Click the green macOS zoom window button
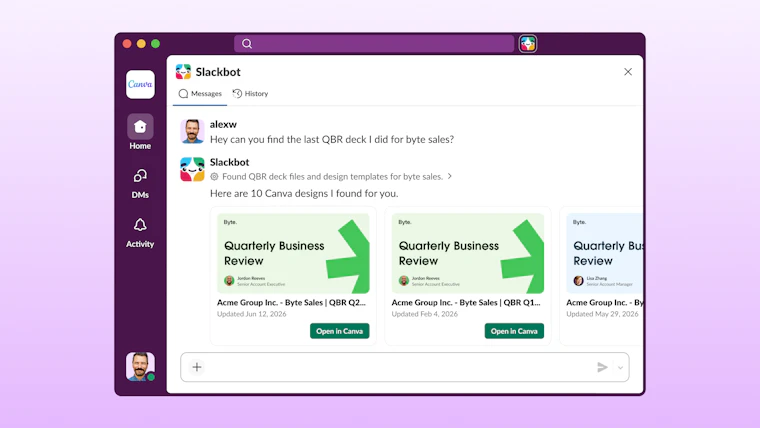Screen dimensions: 760x428 [156, 44]
